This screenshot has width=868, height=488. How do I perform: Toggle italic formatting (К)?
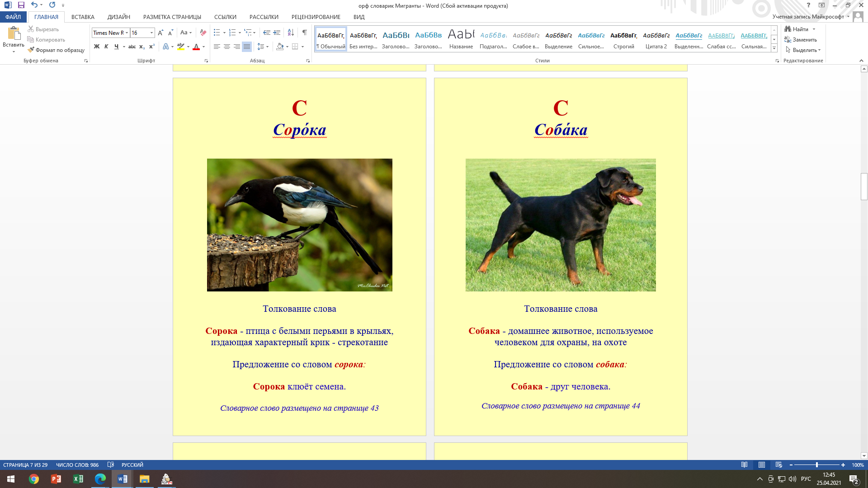(x=106, y=47)
